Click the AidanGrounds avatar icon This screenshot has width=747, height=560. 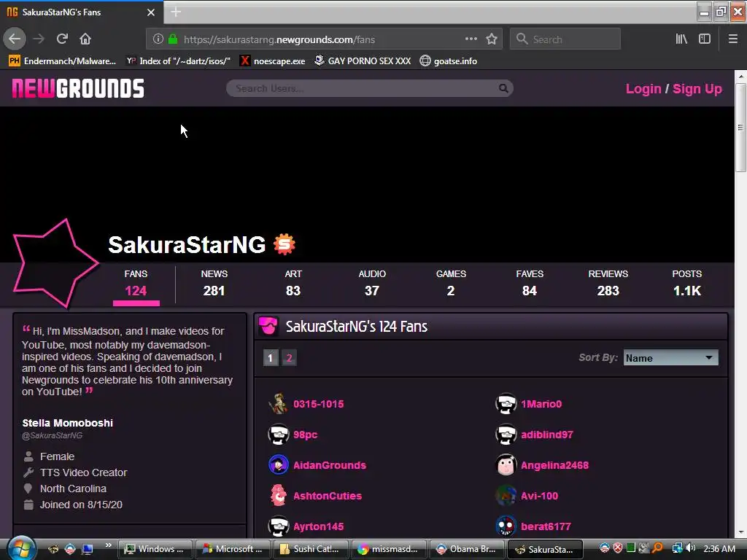coord(278,465)
